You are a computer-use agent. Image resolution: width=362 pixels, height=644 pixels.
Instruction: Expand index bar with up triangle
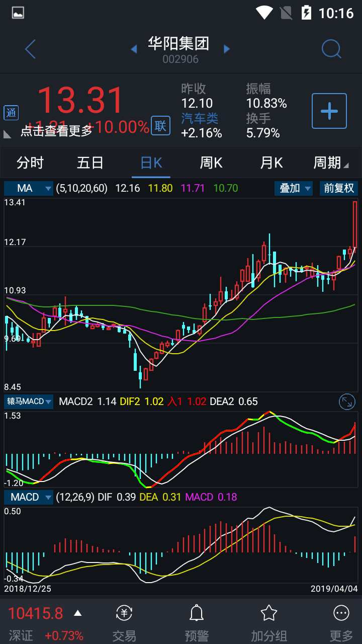click(77, 613)
